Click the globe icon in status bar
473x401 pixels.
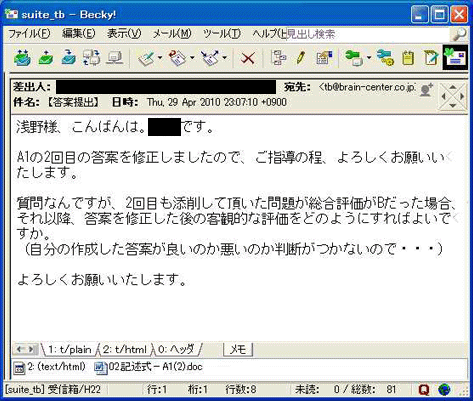pos(444,389)
